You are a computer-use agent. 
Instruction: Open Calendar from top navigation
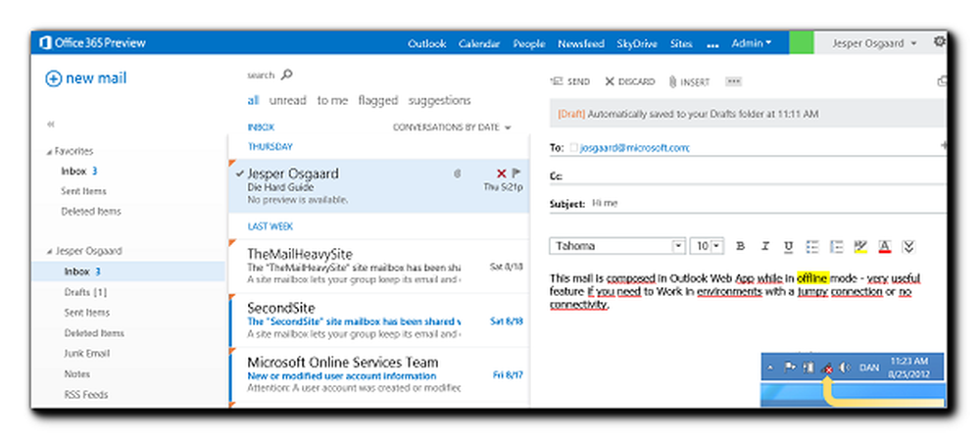(479, 43)
